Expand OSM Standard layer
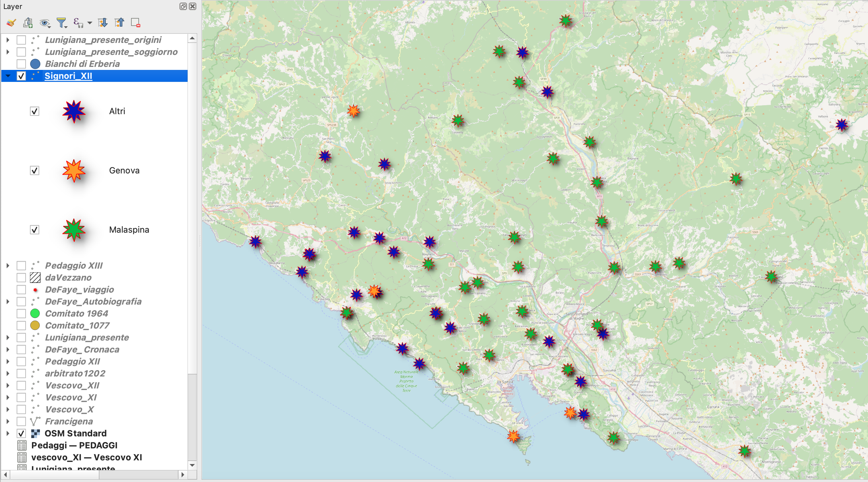 (8, 433)
